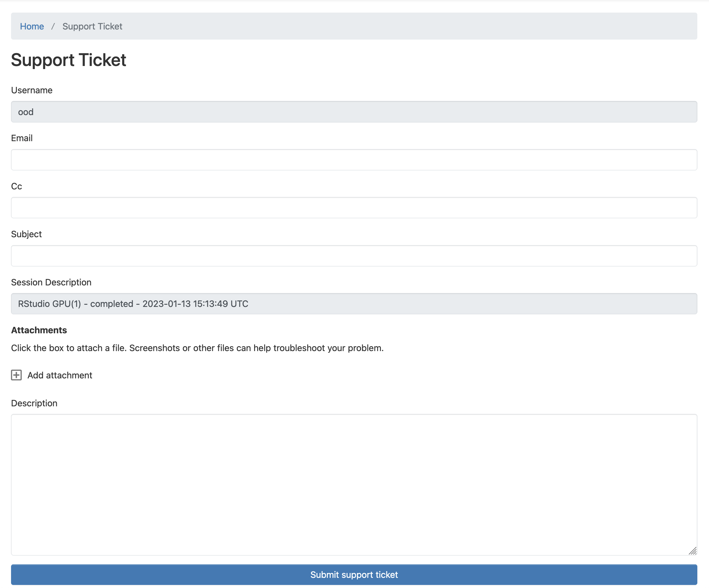Viewport: 709px width, 588px height.
Task: Click the Subject input field
Action: pyautogui.click(x=354, y=256)
